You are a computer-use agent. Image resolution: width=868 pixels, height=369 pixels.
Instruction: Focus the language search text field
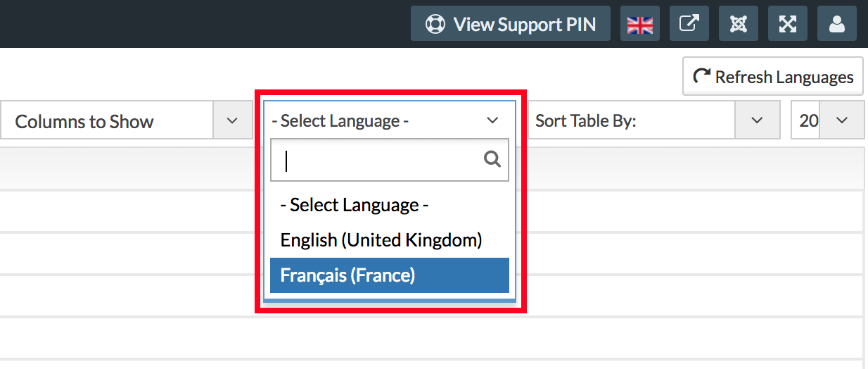380,161
